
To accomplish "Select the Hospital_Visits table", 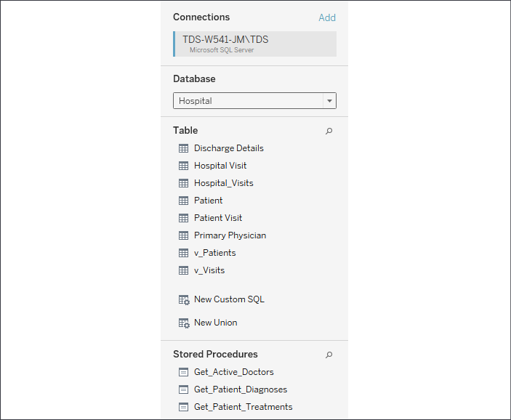I will [224, 183].
